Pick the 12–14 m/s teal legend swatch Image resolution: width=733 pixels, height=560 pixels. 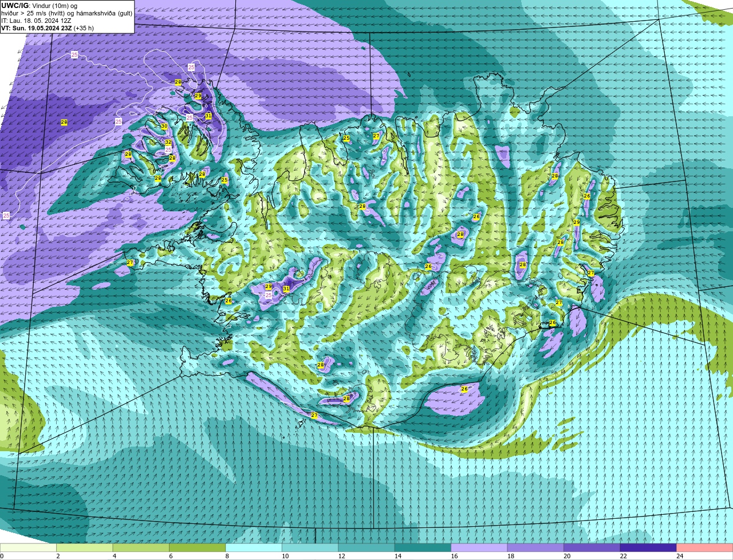pos(366,548)
